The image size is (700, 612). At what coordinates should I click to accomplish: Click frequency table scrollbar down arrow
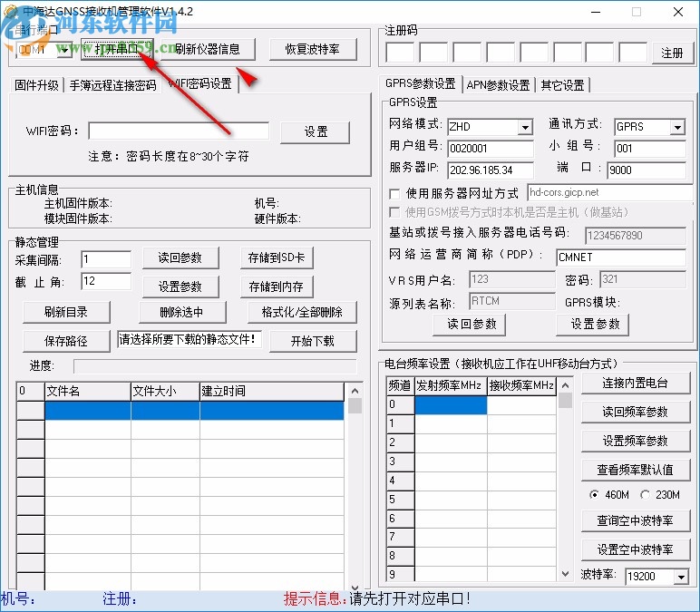click(565, 574)
